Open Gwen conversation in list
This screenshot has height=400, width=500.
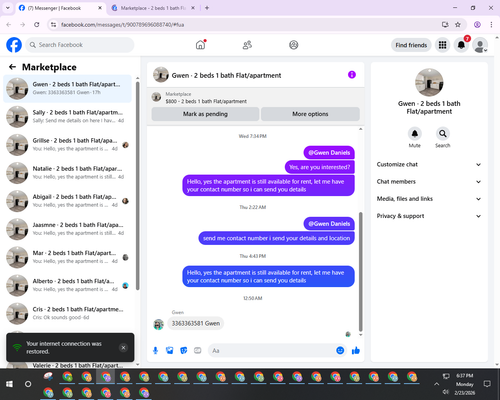pos(68,89)
